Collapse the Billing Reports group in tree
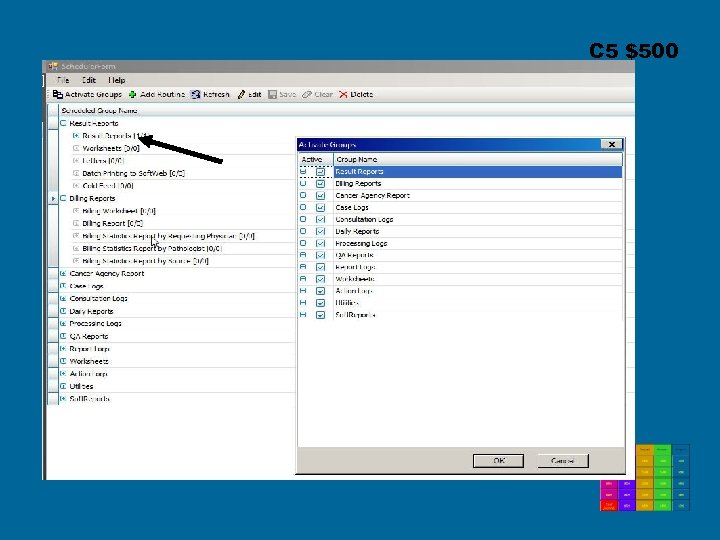The height and width of the screenshot is (540, 720). coord(63,198)
